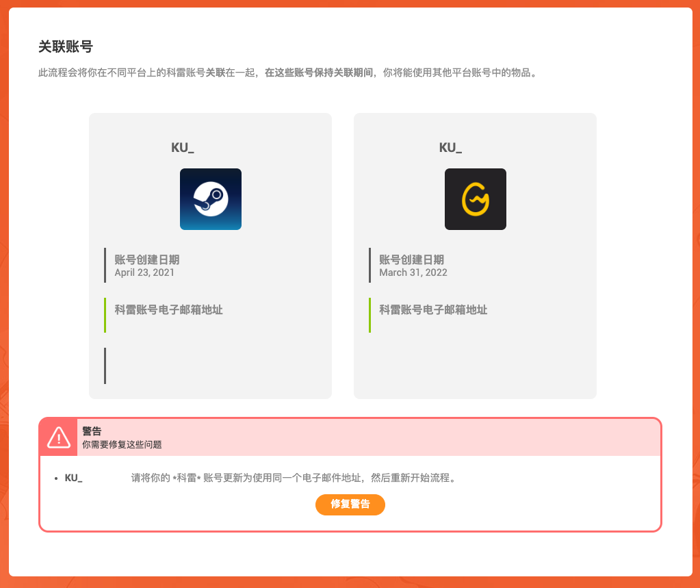Click 账号创建日期 label in the Steam card
This screenshot has height=588, width=700.
(x=147, y=259)
